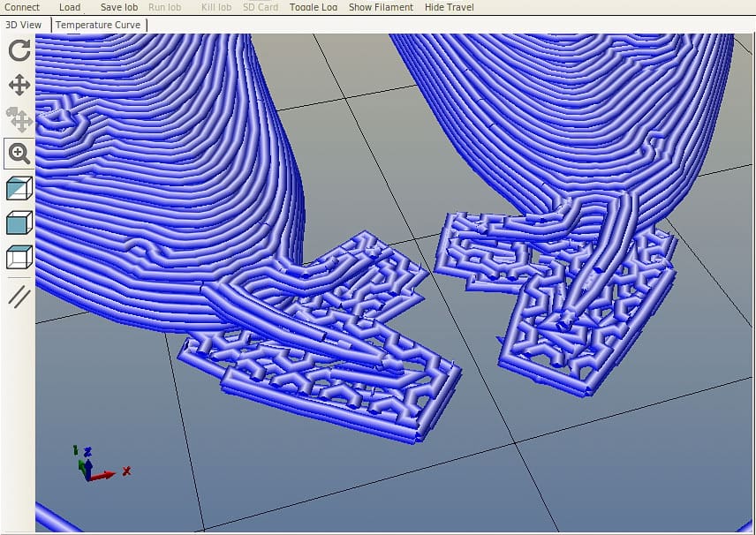Toggle parallel projection mode
756x535 pixels.
pos(17,298)
